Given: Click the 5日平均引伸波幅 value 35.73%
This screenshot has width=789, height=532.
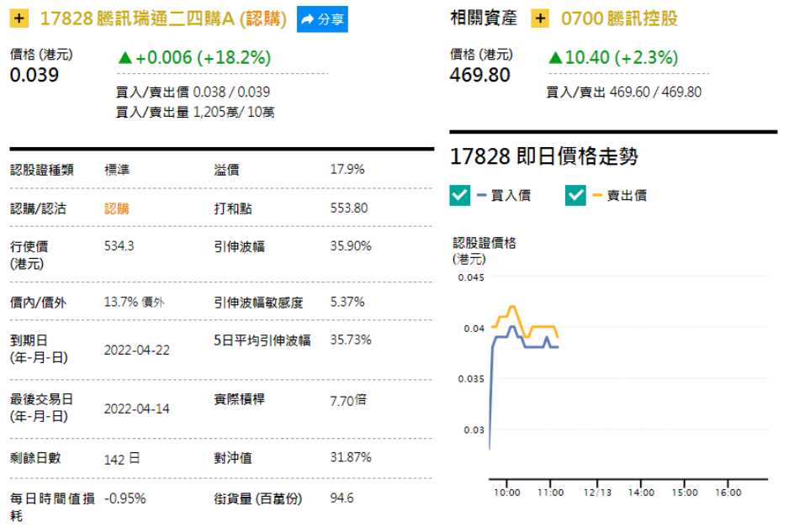Looking at the screenshot, I should (351, 340).
